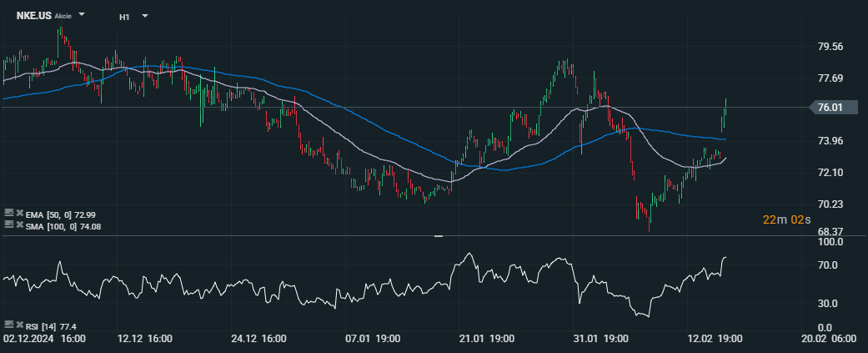Click the 72.10 price axis label
The height and width of the screenshot is (353, 868).
(830, 173)
